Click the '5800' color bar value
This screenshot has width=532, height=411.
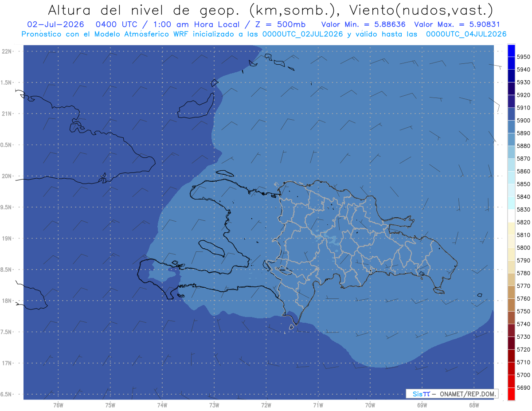coord(523,247)
